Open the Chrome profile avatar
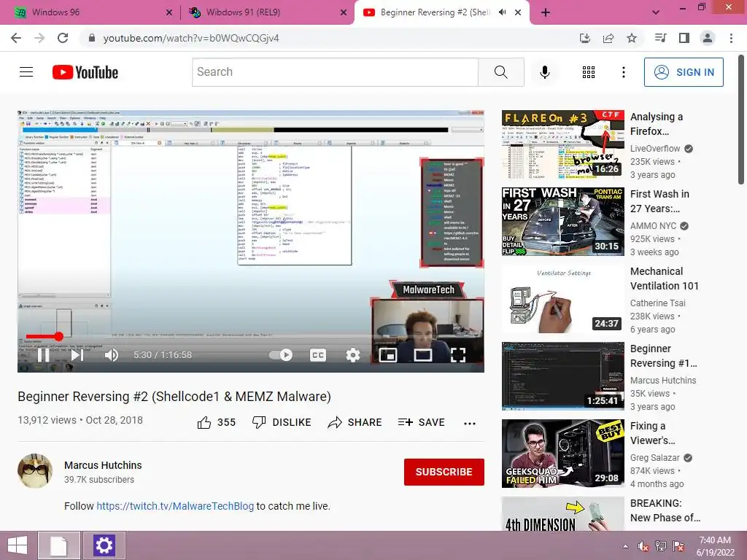This screenshot has height=560, width=747. [x=708, y=38]
